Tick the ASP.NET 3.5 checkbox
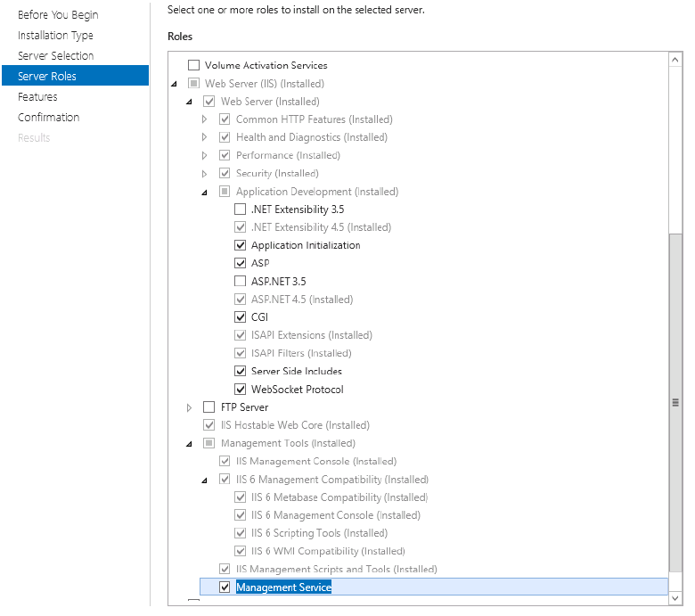This screenshot has height=616, width=695. [240, 281]
